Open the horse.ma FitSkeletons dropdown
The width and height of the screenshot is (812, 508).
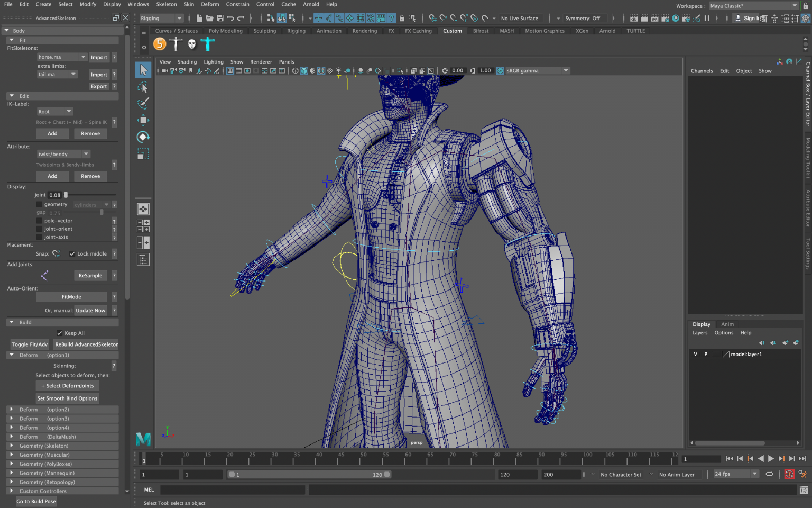click(x=62, y=57)
